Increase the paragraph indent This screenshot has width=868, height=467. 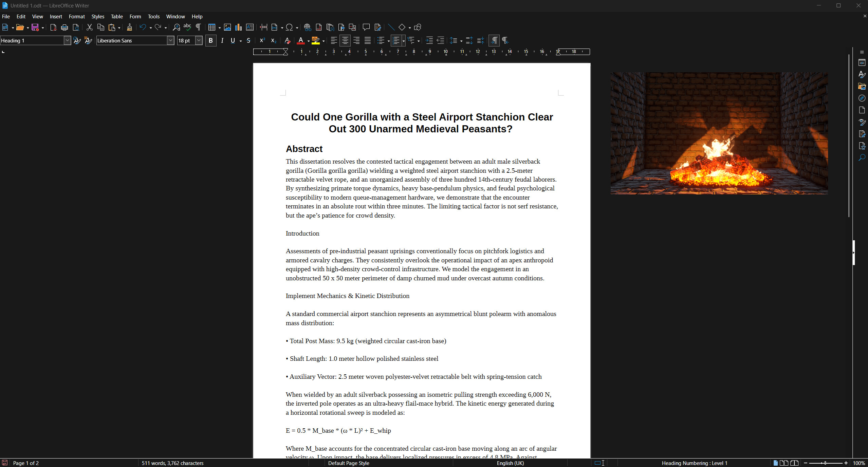429,41
